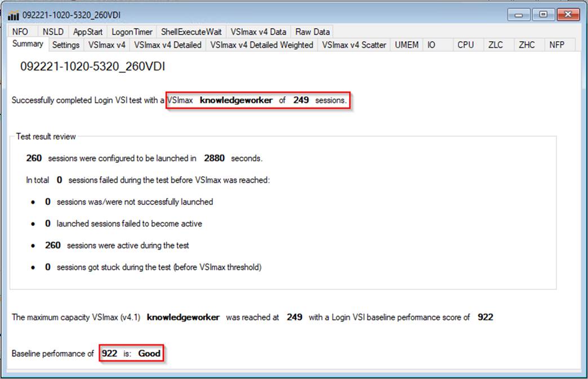Click 'launched sessions failed to become active' line

tap(130, 224)
